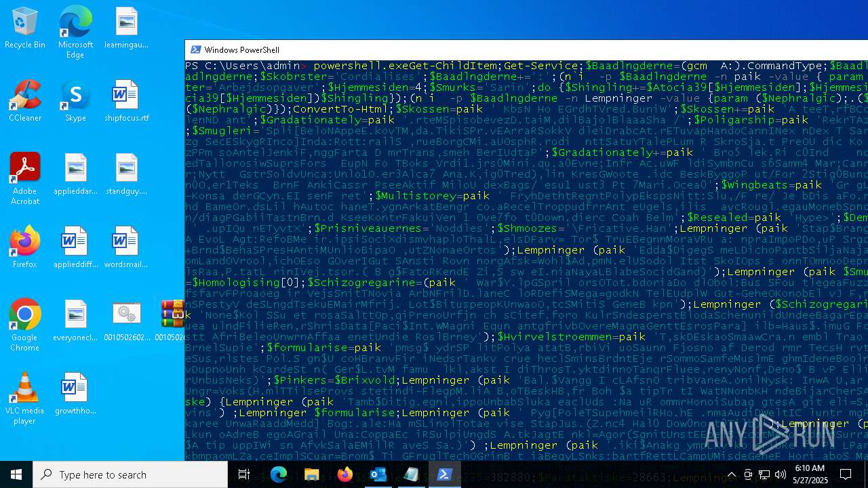The image size is (868, 488).
Task: Switch to the notepad app in taskbar
Action: click(412, 474)
